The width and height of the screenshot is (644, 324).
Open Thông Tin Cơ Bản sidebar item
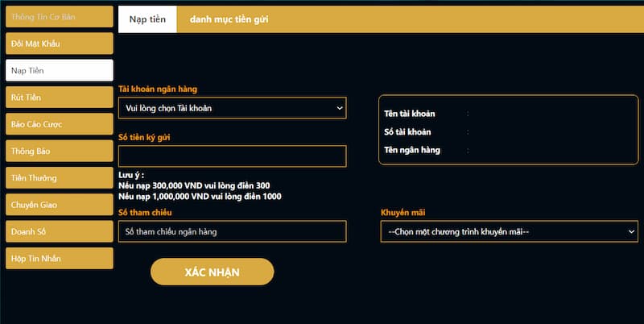coord(59,16)
